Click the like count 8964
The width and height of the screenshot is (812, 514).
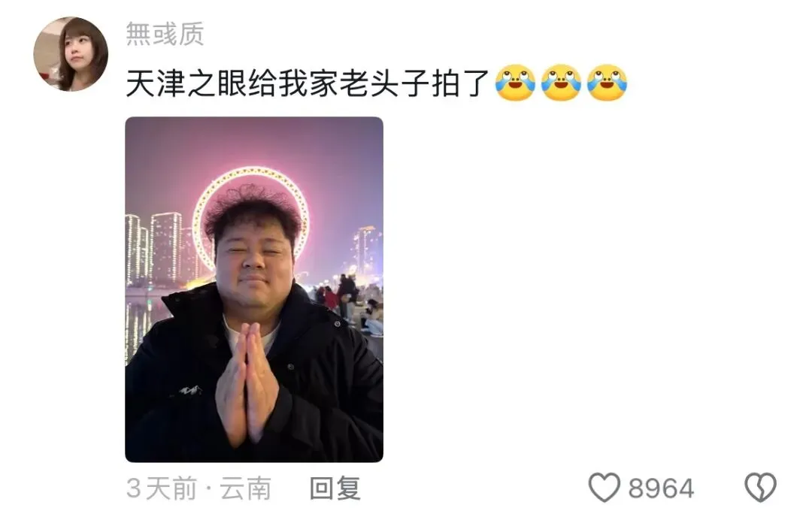click(662, 488)
